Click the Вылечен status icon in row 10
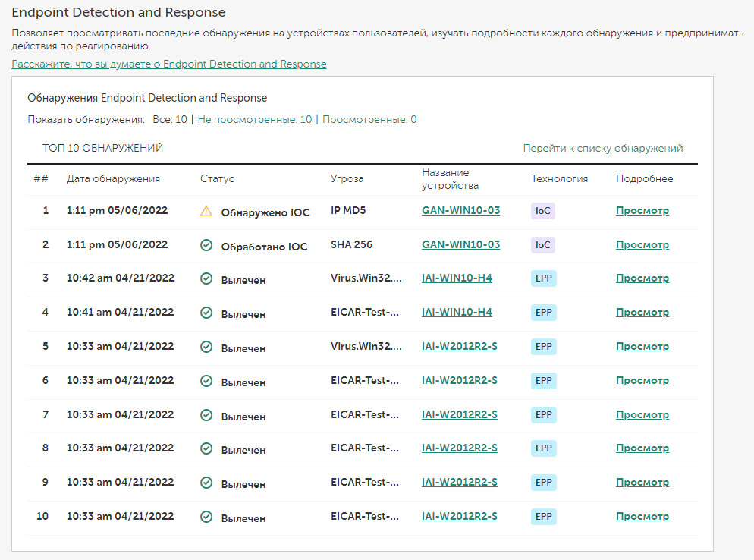The height and width of the screenshot is (560, 754). coord(206,517)
